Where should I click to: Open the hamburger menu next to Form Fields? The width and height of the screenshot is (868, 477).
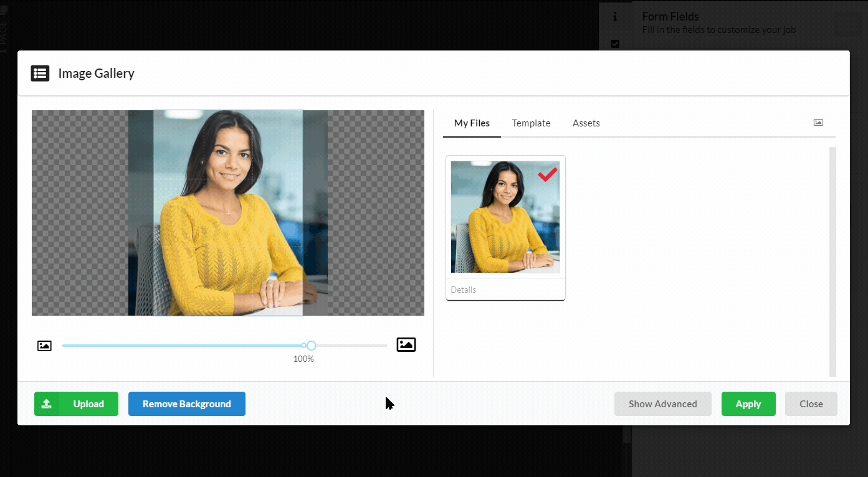(847, 23)
